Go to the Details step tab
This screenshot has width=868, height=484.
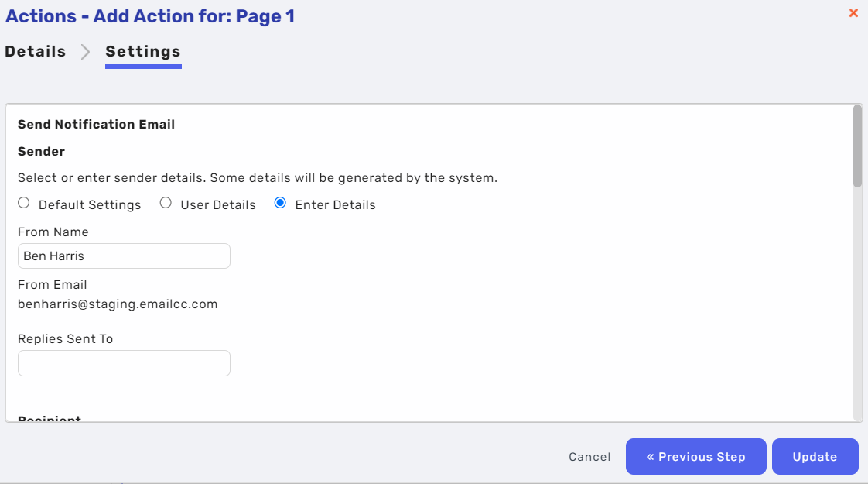(36, 52)
